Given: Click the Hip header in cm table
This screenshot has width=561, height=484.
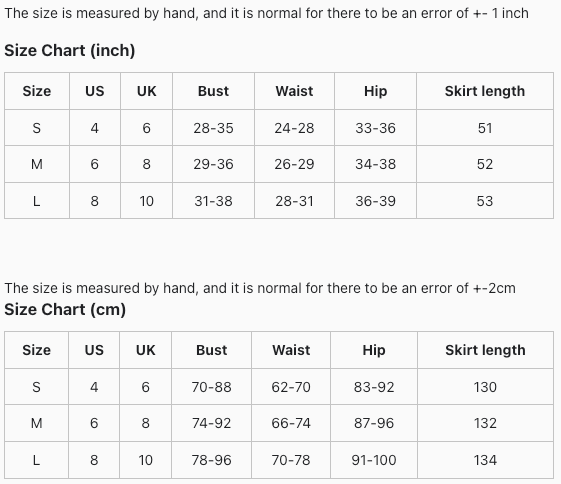Looking at the screenshot, I should pyautogui.click(x=374, y=350).
